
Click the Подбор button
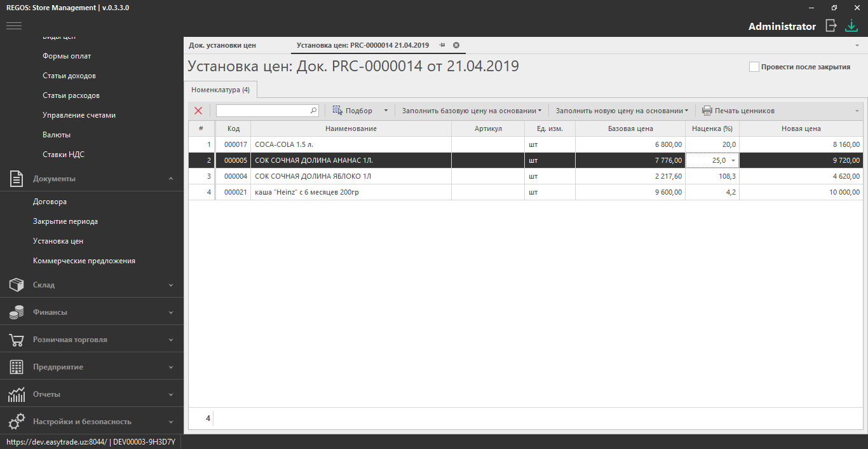coord(353,111)
